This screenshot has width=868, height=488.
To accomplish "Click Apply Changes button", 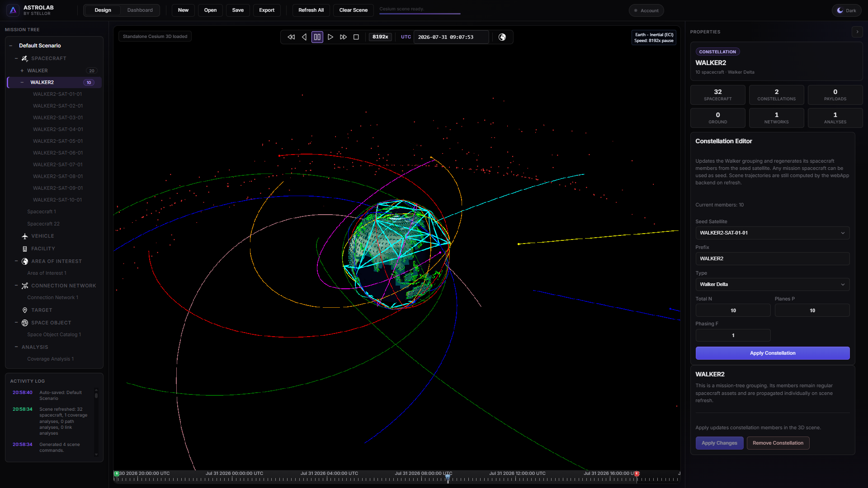I will [x=719, y=443].
